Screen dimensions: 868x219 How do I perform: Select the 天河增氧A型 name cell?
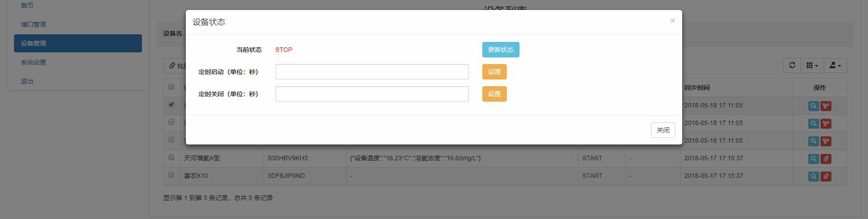click(x=222, y=158)
